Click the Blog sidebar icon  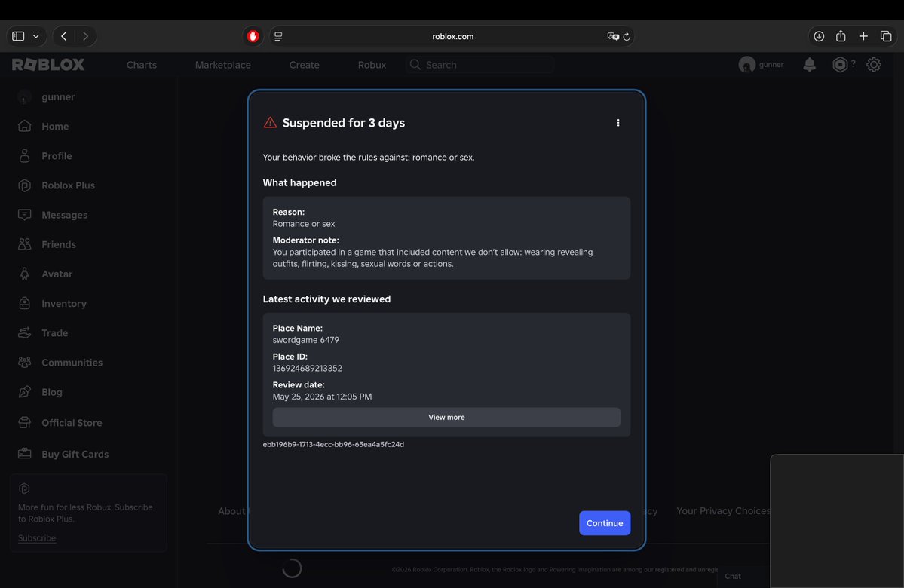[24, 392]
